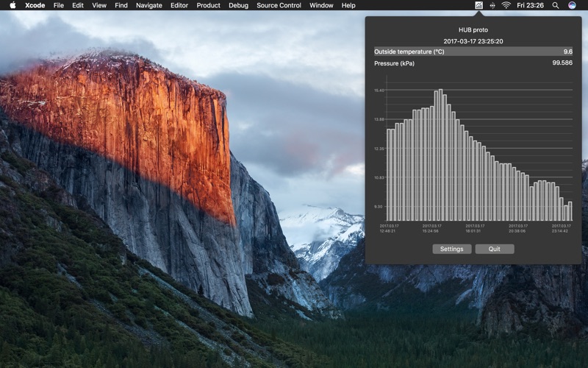Click the HUB proto chart menu bar icon
Viewport: 588px width, 368px height.
pyautogui.click(x=479, y=5)
